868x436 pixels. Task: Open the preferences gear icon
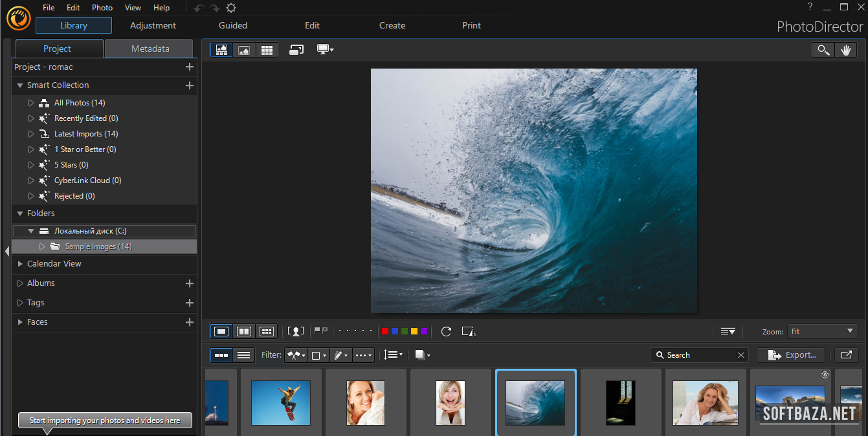pyautogui.click(x=231, y=8)
